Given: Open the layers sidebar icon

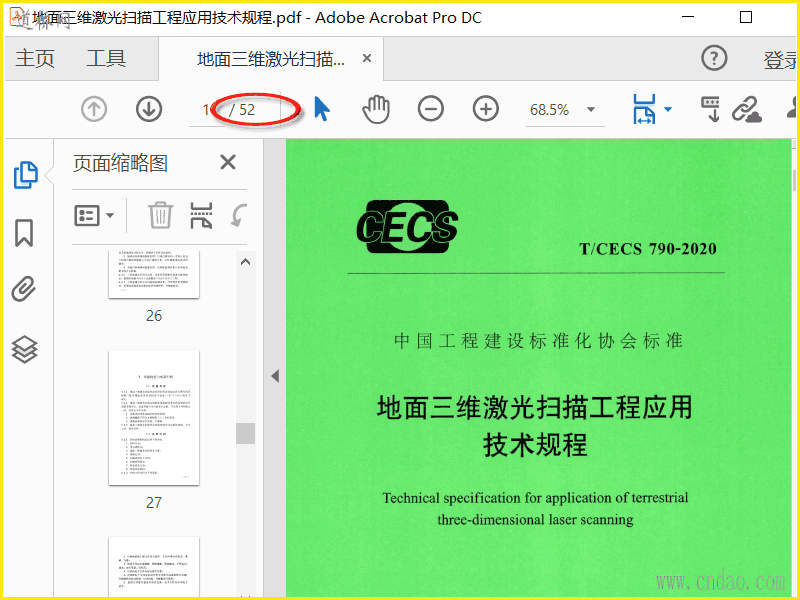Looking at the screenshot, I should (x=24, y=349).
